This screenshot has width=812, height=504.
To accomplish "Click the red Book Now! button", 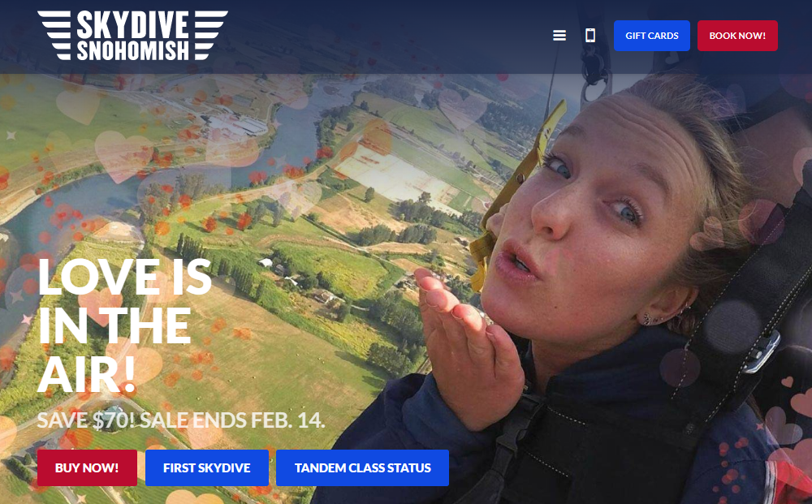I will (x=737, y=36).
